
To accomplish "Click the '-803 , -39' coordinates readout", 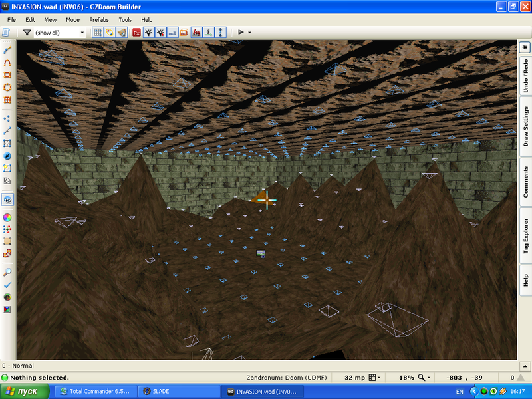I will pos(464,378).
